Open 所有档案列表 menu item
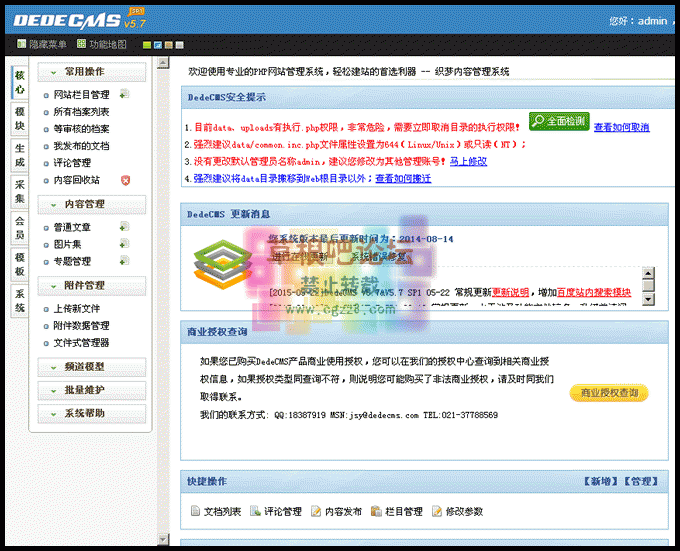 [x=81, y=112]
